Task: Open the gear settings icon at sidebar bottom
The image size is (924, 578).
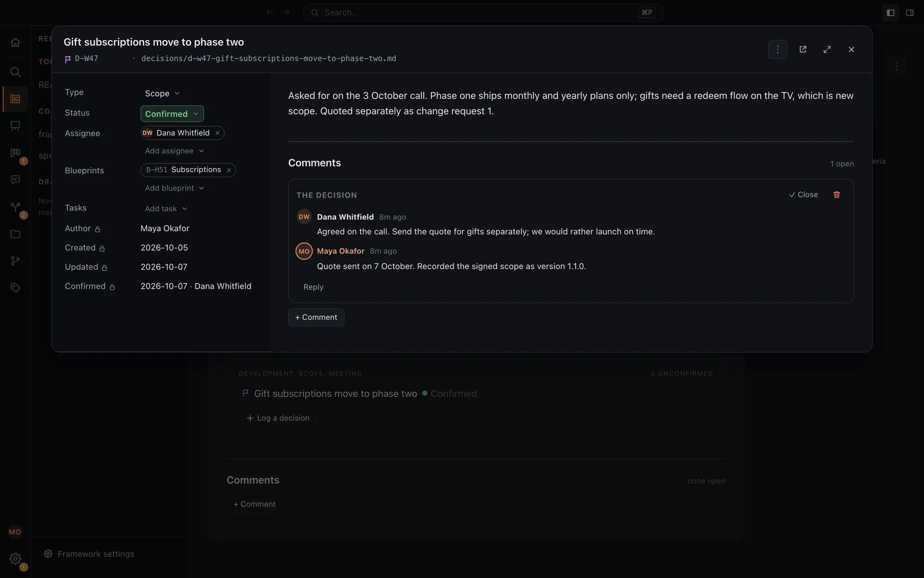Action: point(15,559)
